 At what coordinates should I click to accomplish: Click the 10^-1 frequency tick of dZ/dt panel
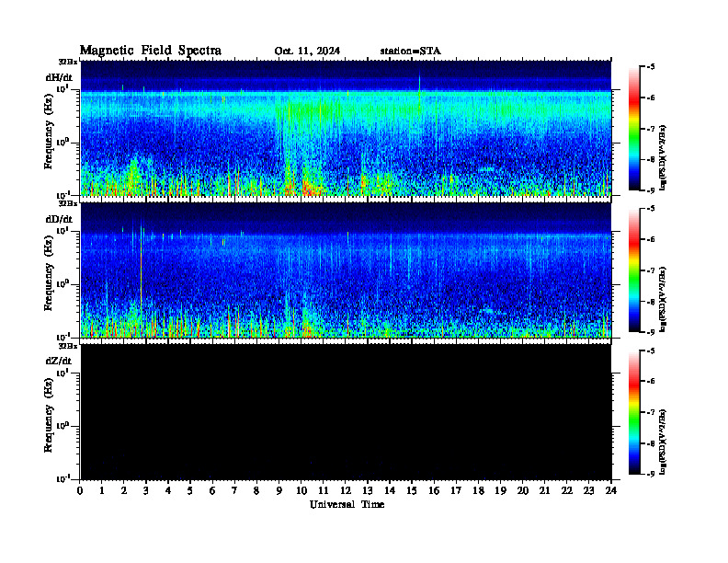[x=63, y=478]
